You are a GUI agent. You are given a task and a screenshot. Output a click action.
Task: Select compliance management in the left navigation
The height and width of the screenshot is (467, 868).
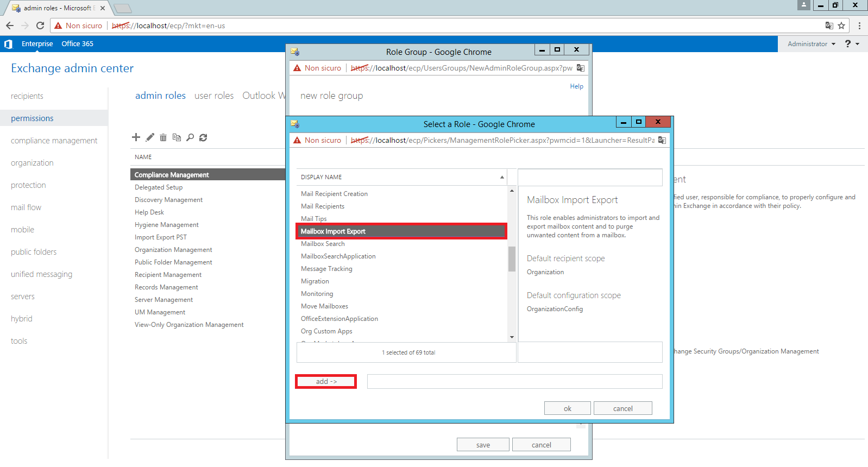click(x=54, y=141)
